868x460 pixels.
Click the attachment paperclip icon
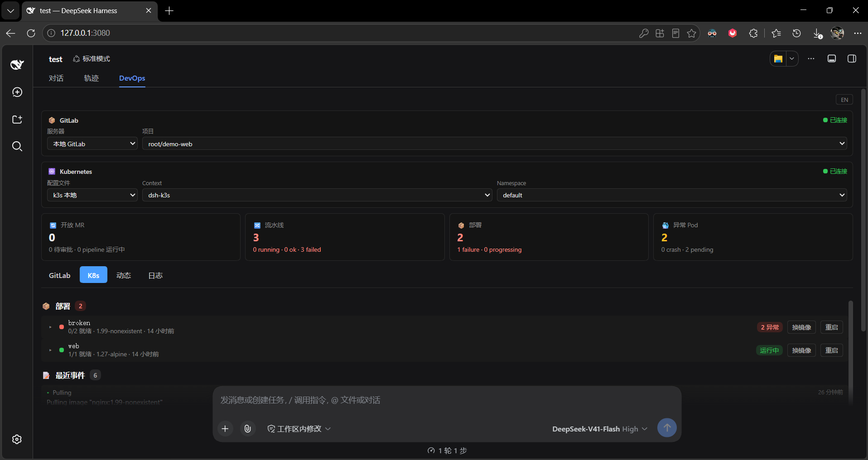pyautogui.click(x=247, y=428)
